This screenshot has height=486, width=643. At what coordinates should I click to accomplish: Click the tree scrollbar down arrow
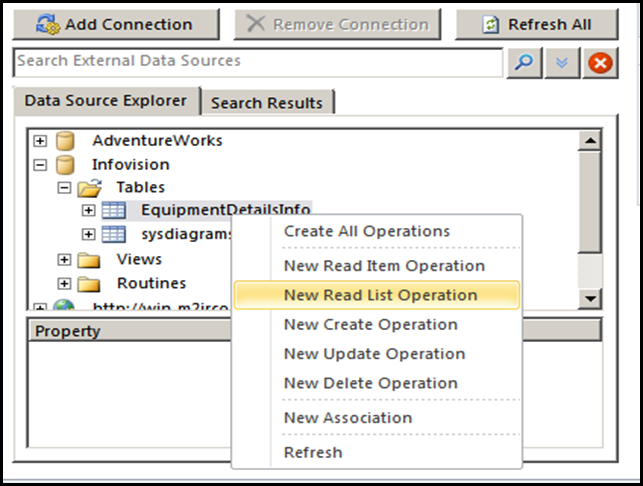click(x=590, y=299)
